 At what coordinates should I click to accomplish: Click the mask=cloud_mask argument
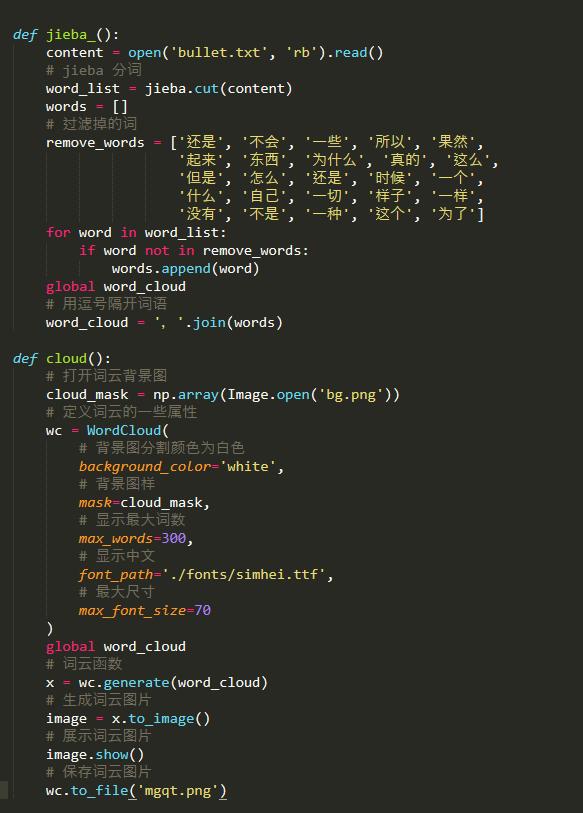point(141,502)
